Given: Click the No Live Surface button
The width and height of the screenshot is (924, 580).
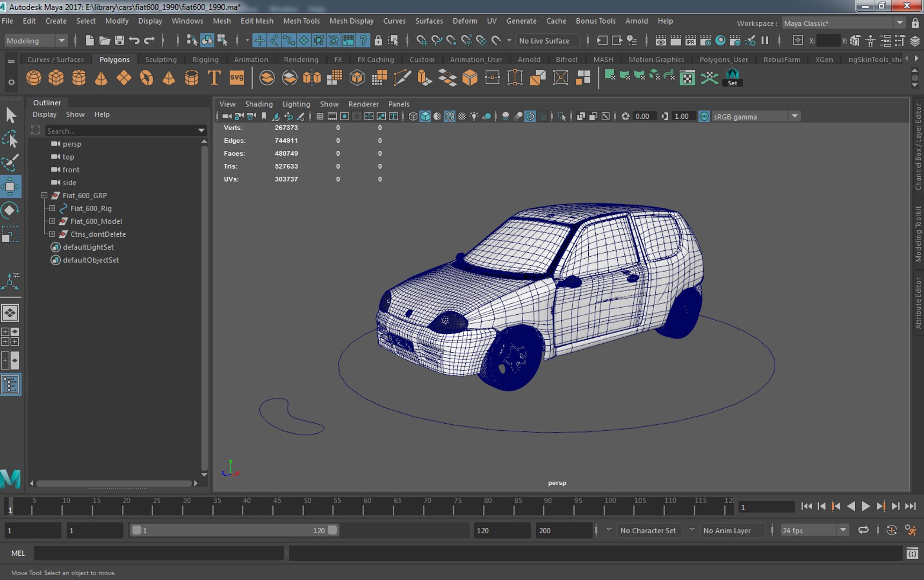Looking at the screenshot, I should (548, 41).
